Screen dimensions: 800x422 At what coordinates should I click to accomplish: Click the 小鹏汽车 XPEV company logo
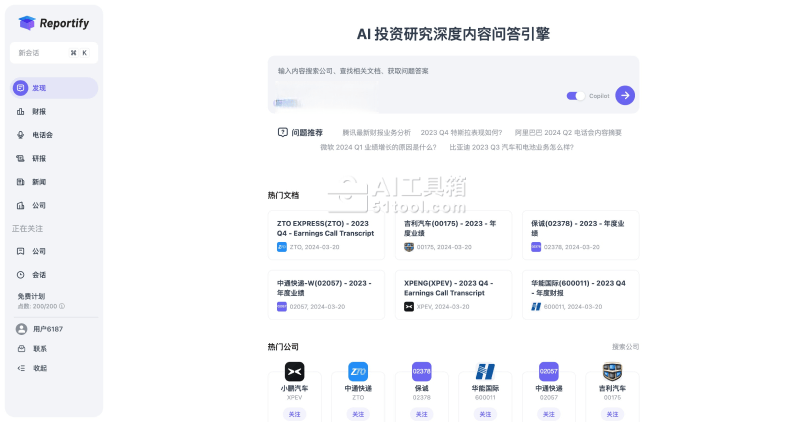(294, 372)
